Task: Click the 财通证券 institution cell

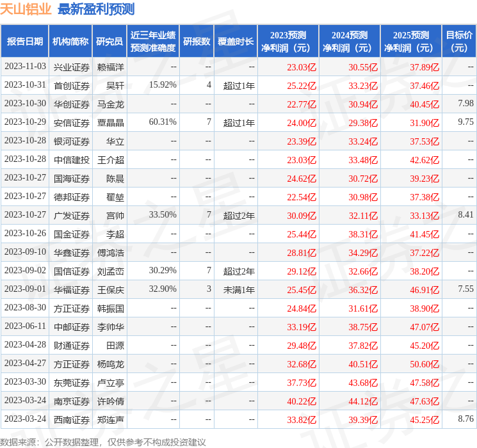Action: click(72, 346)
